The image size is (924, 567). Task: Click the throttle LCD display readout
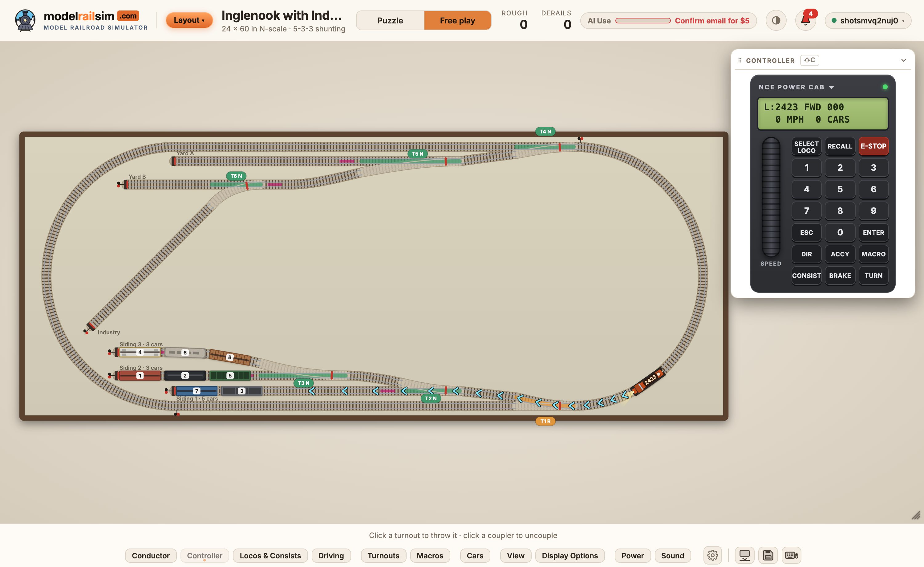(x=823, y=113)
